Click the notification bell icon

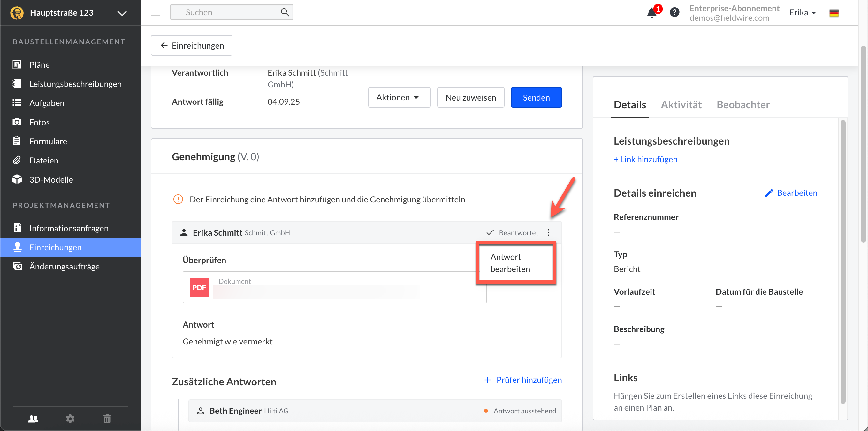pos(652,13)
